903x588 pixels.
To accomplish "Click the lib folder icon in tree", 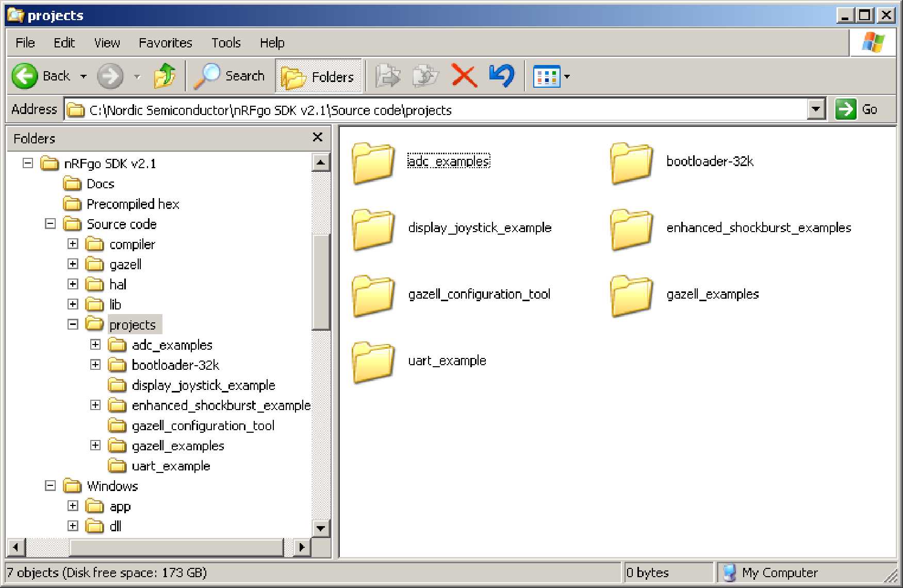I will (x=94, y=304).
